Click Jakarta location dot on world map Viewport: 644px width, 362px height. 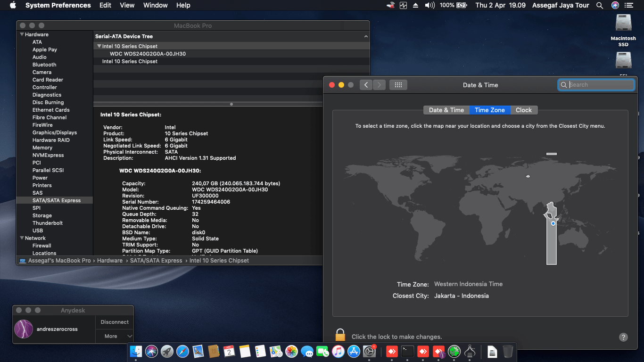(x=553, y=223)
